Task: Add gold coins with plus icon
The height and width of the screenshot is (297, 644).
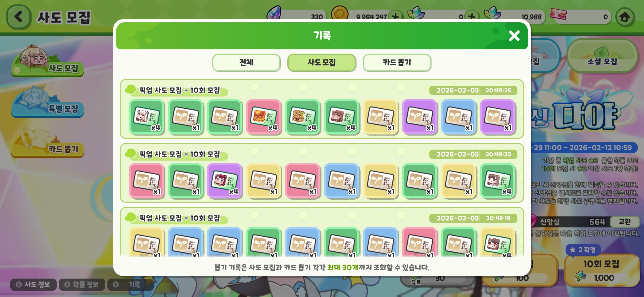Action: point(395,17)
